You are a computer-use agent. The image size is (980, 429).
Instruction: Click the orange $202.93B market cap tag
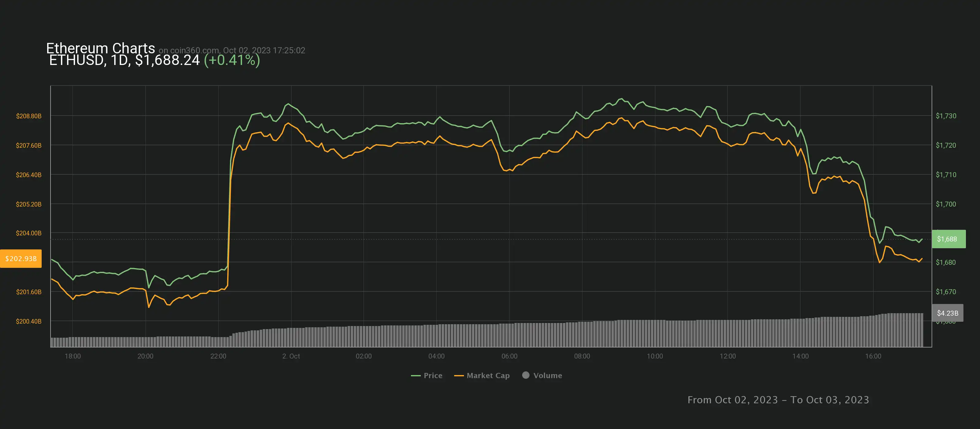click(x=21, y=258)
